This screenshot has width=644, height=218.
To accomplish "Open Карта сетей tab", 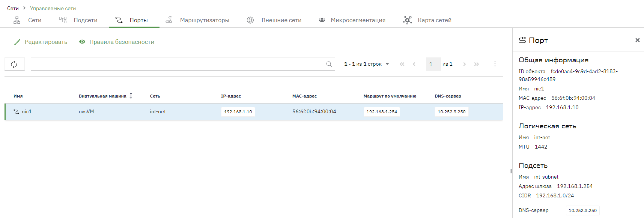I will tap(427, 20).
